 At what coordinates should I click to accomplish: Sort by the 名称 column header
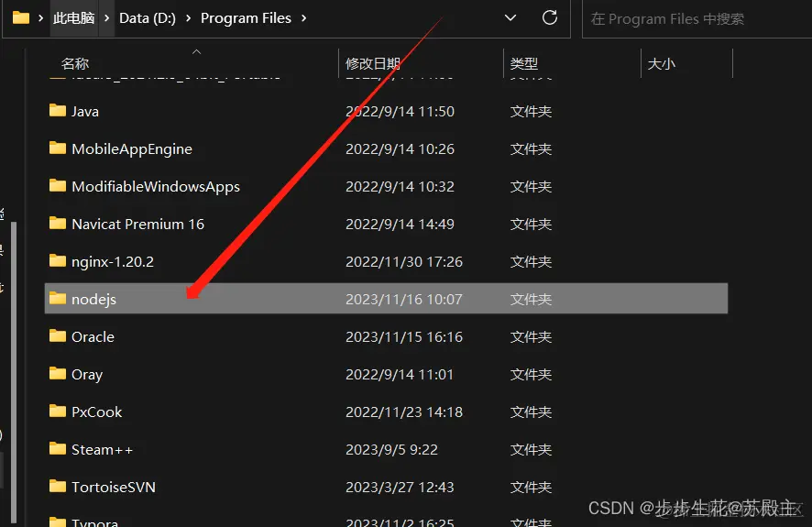75,63
